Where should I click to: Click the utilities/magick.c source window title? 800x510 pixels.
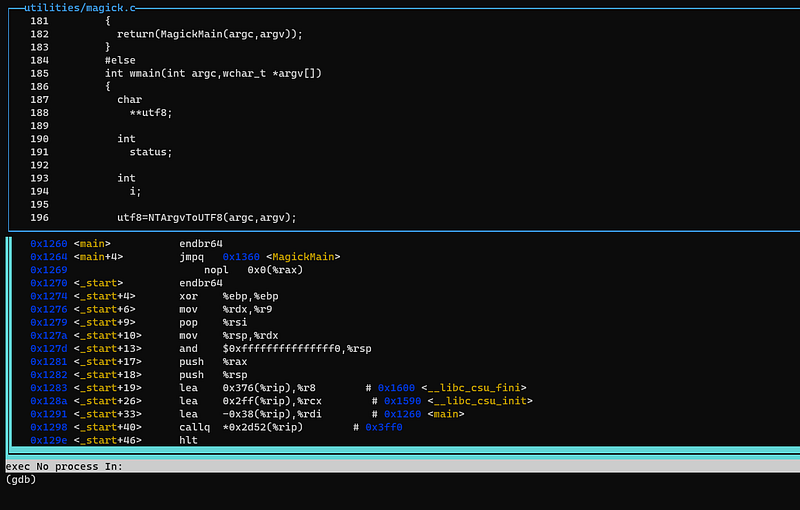coord(80,8)
